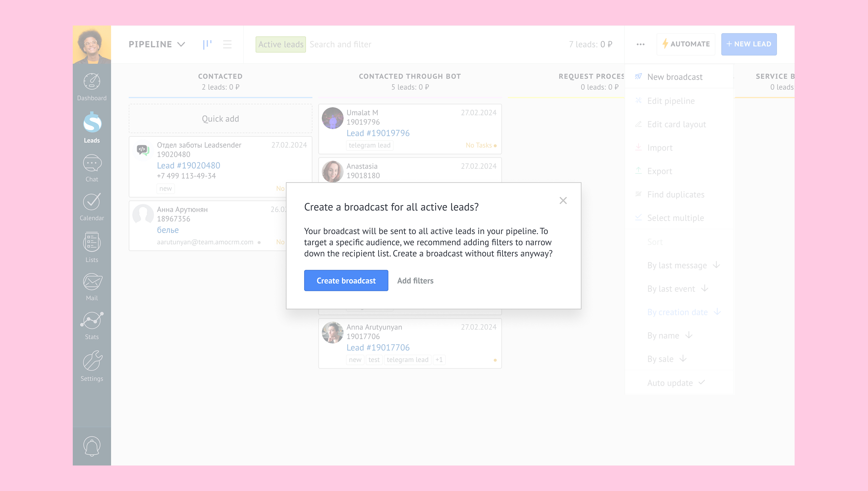This screenshot has width=868, height=491.
Task: Click the +1 tags indicator
Action: pyautogui.click(x=439, y=360)
